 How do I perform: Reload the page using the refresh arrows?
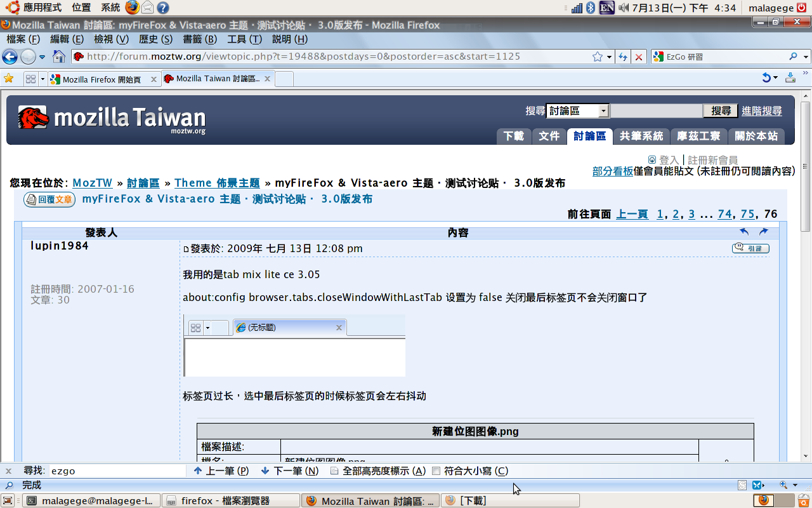point(623,57)
